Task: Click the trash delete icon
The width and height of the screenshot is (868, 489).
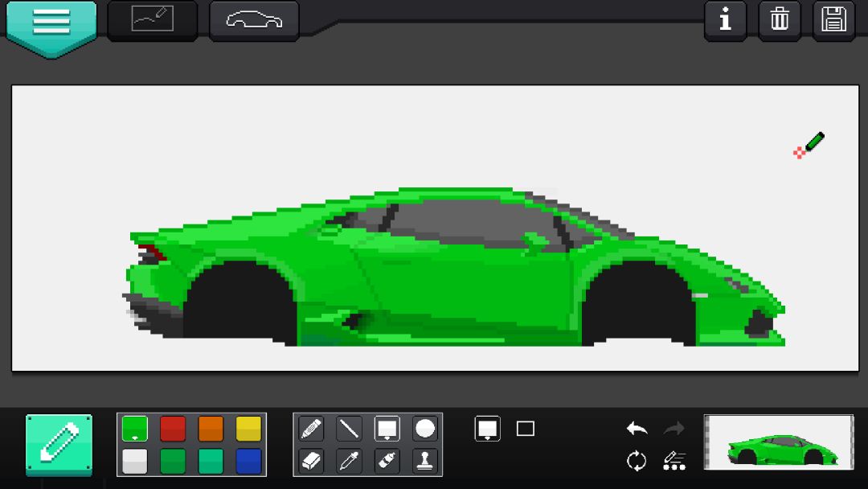Action: point(780,20)
